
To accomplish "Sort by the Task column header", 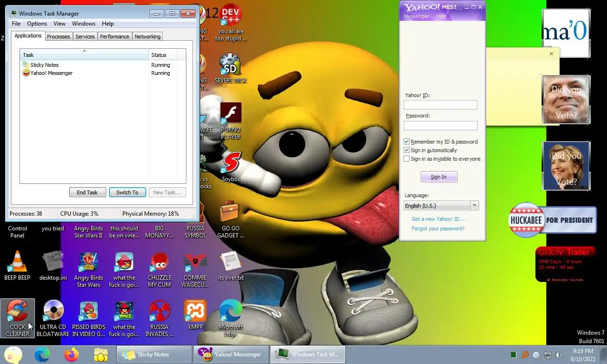I will 84,55.
